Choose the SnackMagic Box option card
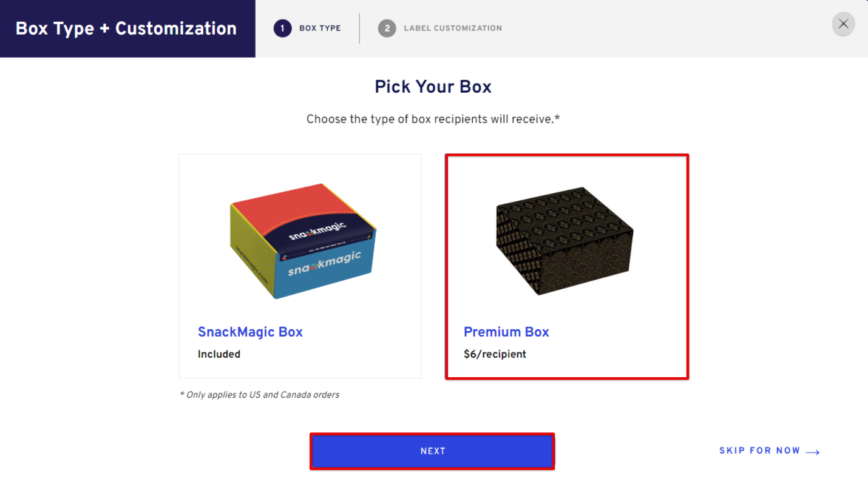 click(300, 266)
